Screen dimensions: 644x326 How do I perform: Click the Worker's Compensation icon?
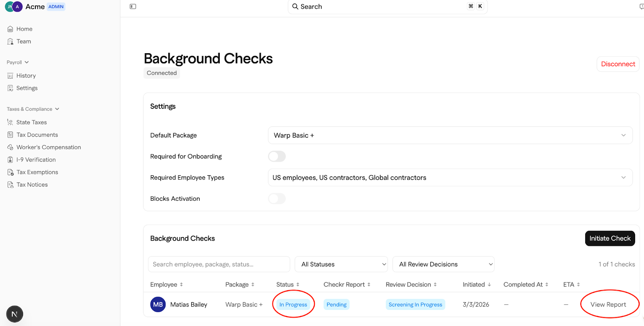tap(10, 147)
